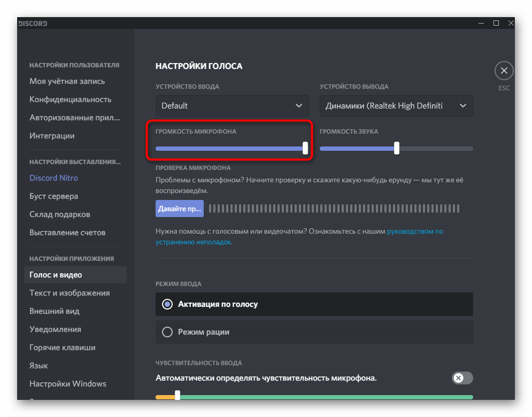Close the Discord window
This screenshot has width=532, height=417.
(510, 23)
